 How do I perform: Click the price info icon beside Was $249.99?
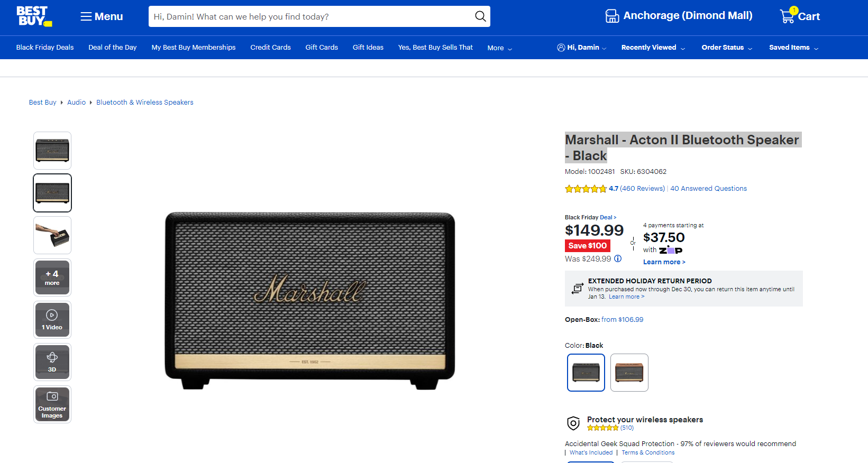coord(618,258)
